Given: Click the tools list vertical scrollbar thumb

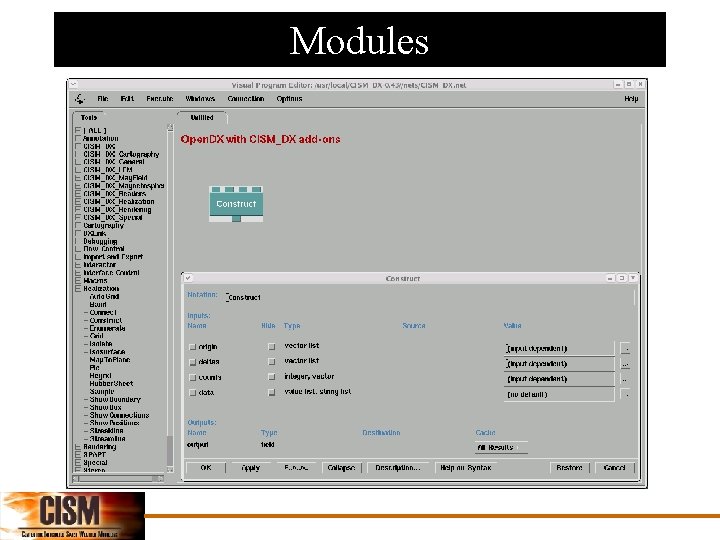Looking at the screenshot, I should [x=170, y=450].
